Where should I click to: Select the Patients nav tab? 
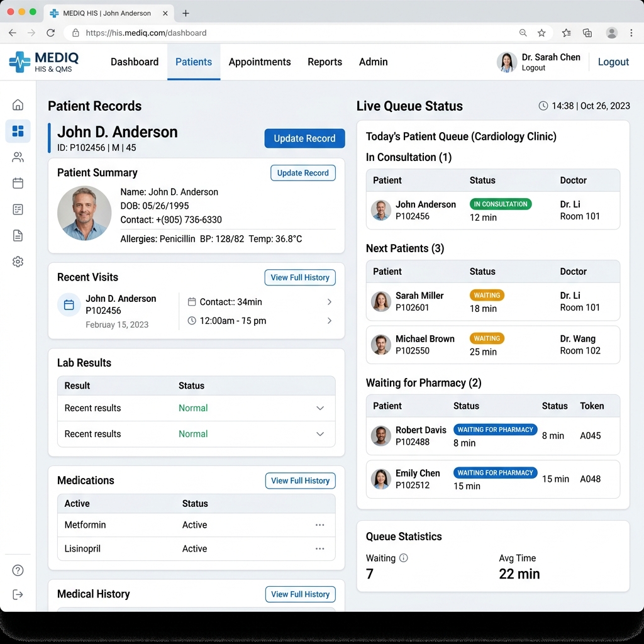coord(194,62)
